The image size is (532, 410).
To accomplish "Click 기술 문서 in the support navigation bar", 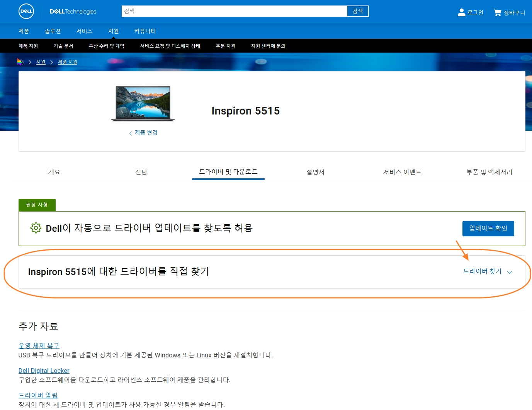I will (63, 46).
